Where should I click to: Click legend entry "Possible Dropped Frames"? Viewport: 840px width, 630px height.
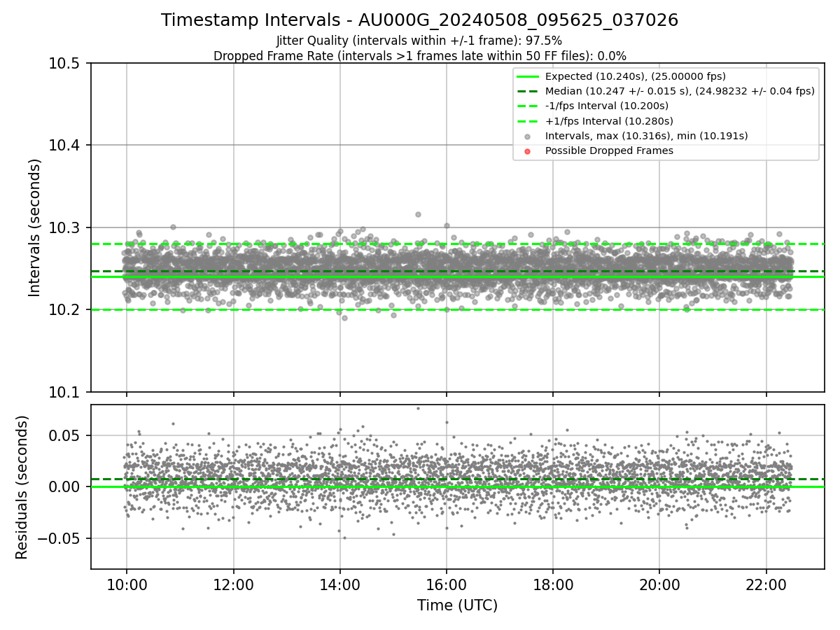[x=609, y=150]
